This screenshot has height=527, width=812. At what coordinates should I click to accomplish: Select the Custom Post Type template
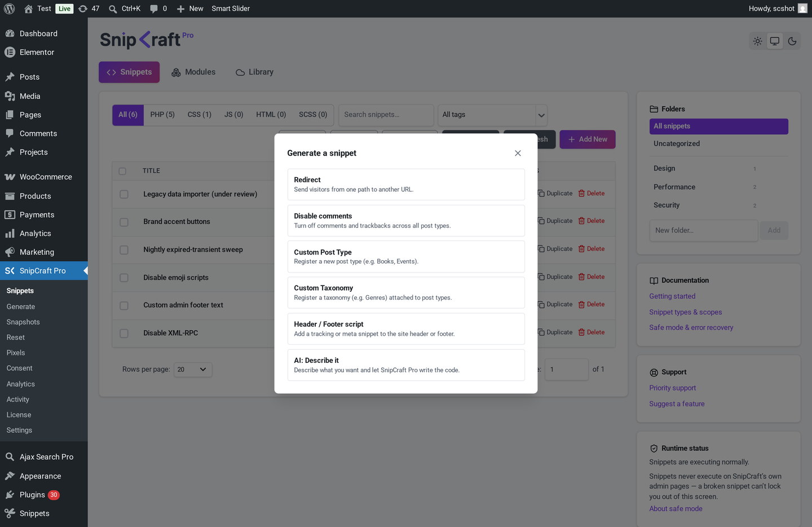click(406, 257)
